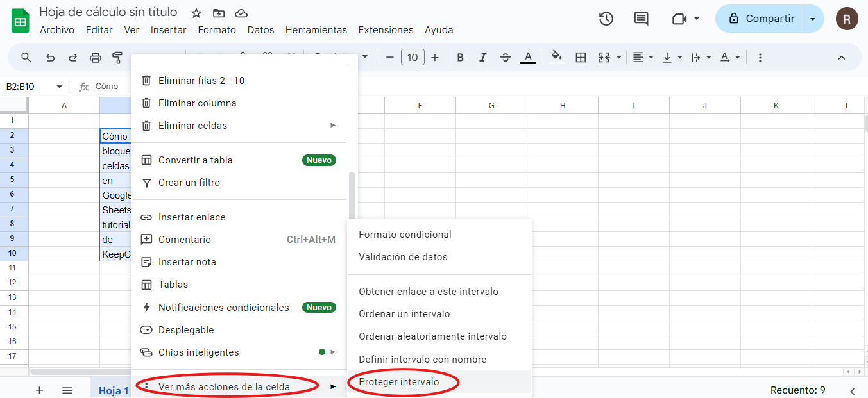Merge the selected cells
The height and width of the screenshot is (398, 868).
tap(604, 58)
